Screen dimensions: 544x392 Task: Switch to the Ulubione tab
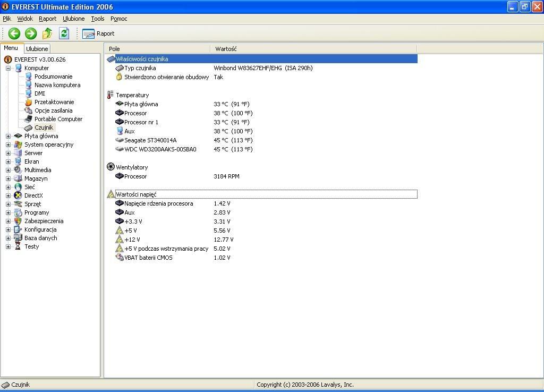click(37, 48)
